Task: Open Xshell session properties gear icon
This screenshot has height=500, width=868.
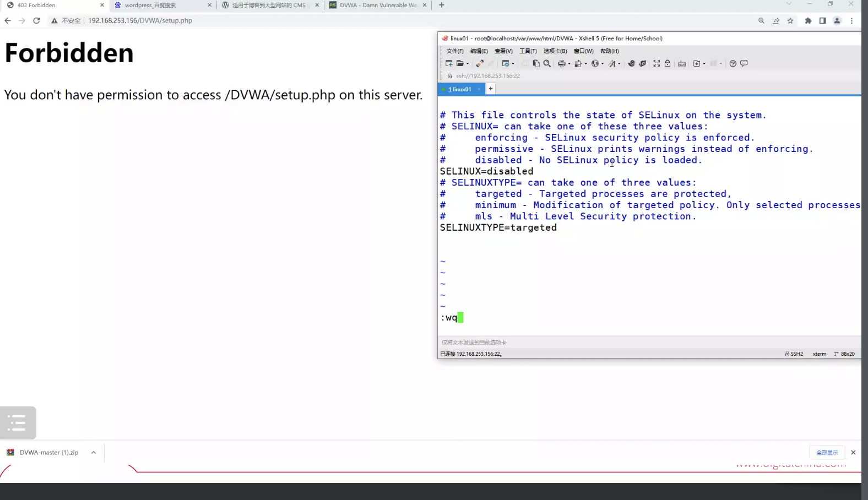Action: [x=505, y=63]
